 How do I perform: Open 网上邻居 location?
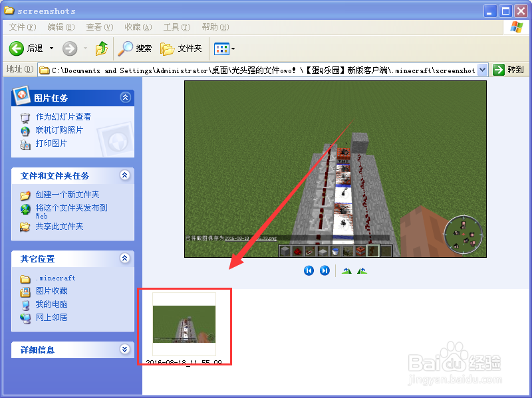pyautogui.click(x=52, y=318)
